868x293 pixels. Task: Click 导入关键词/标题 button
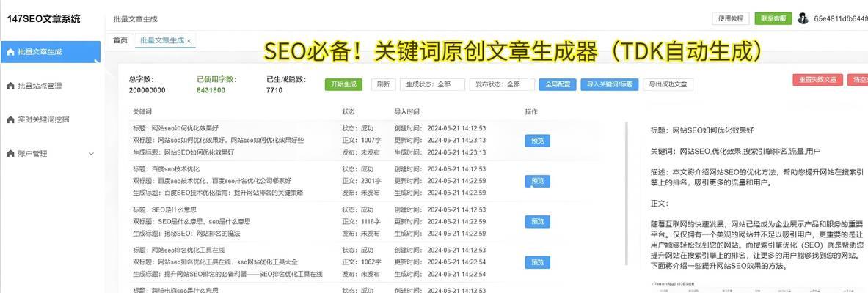(x=610, y=84)
